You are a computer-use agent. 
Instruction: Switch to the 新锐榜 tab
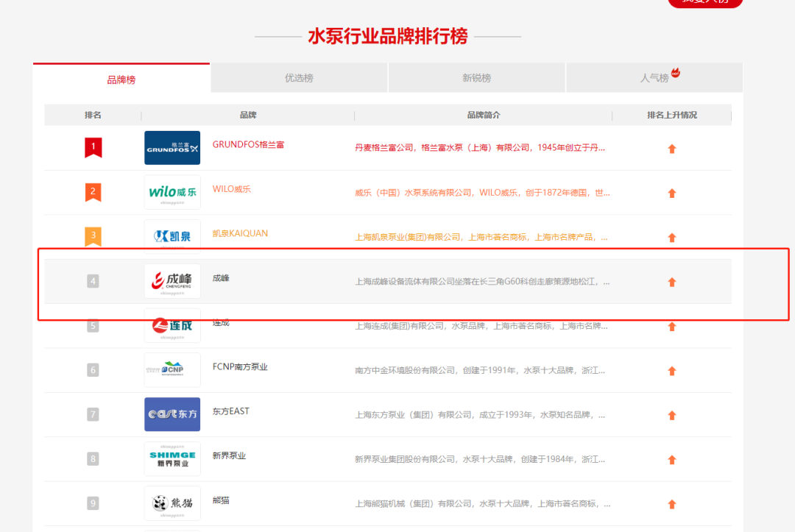[x=476, y=78]
